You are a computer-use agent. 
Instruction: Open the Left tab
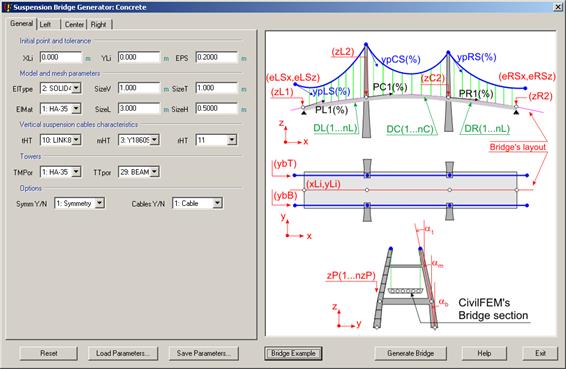pos(45,25)
